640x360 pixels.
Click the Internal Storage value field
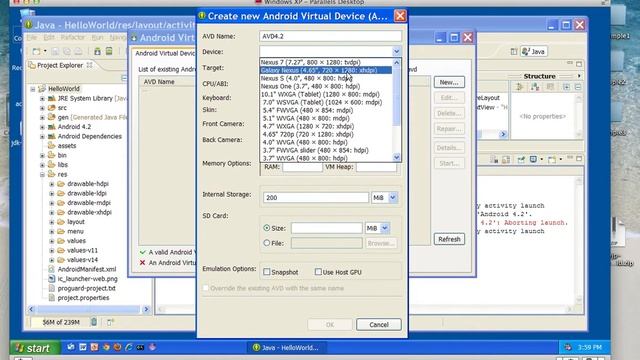coord(316,198)
